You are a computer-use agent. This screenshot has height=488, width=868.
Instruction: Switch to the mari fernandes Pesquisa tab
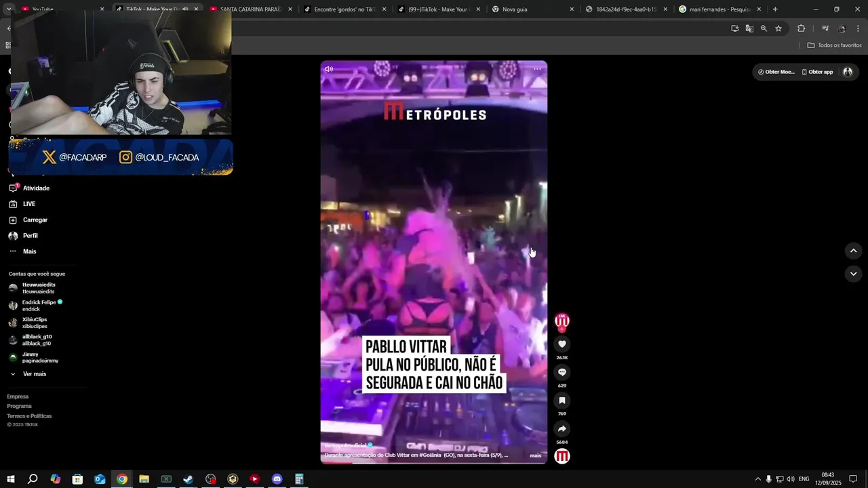(720, 9)
